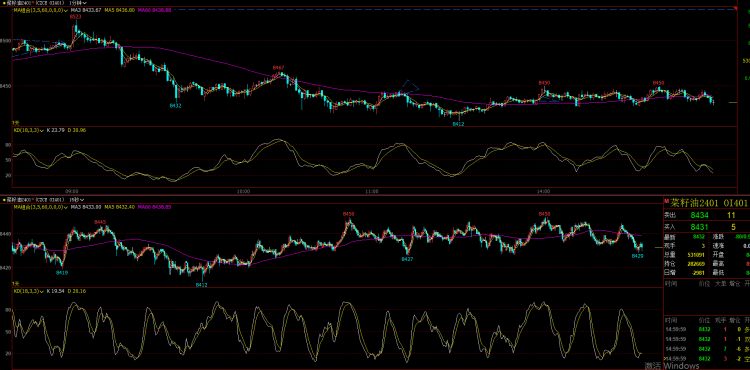Select the 8523 high price label
Image resolution: width=750 pixels, height=370 pixels.
(x=75, y=17)
